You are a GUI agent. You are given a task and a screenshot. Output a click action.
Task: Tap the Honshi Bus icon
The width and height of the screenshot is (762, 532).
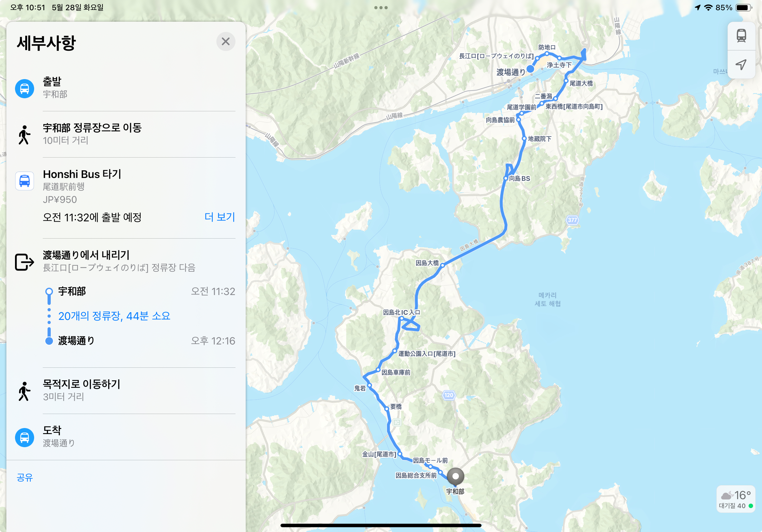pos(25,181)
